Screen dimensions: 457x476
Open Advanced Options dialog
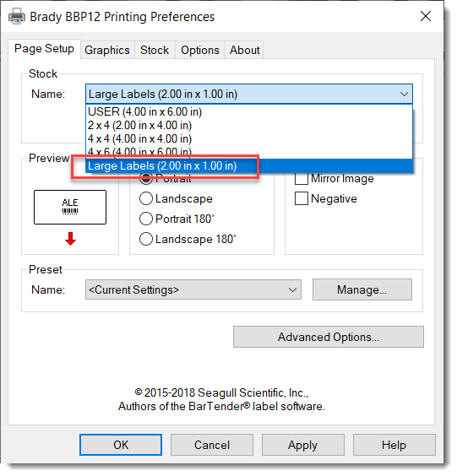coord(328,337)
